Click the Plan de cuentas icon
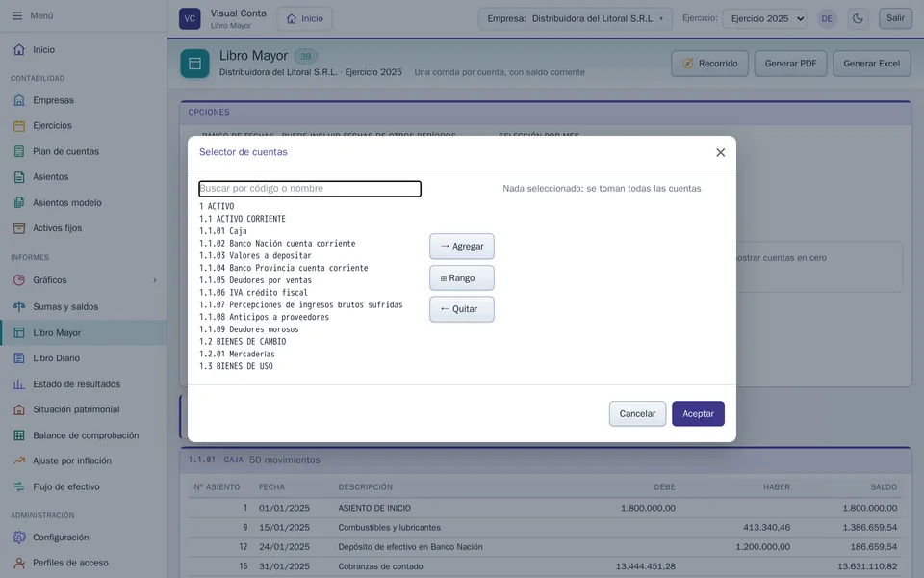The image size is (924, 578). 19,151
